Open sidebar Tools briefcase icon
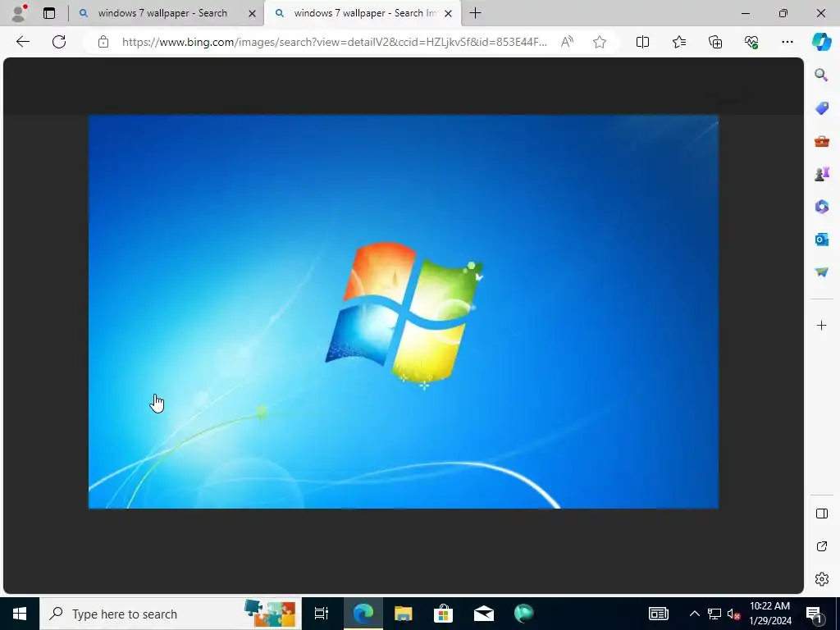The width and height of the screenshot is (840, 630). click(x=821, y=141)
